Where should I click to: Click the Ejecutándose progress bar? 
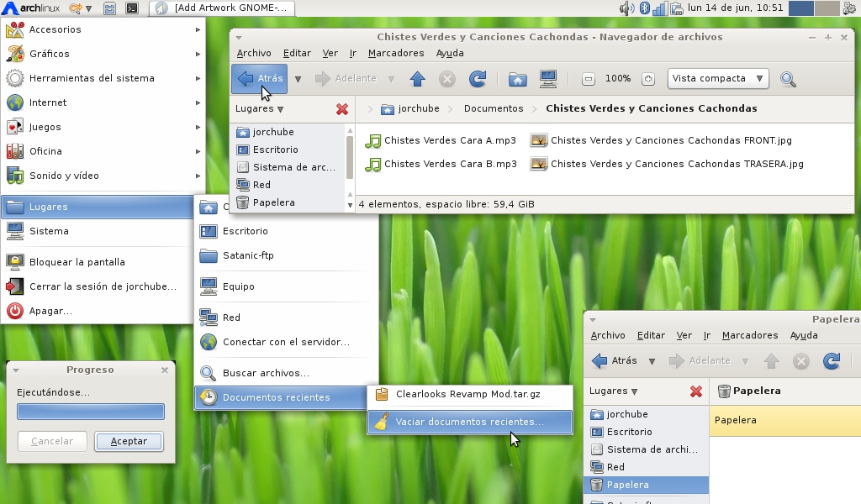(x=91, y=412)
